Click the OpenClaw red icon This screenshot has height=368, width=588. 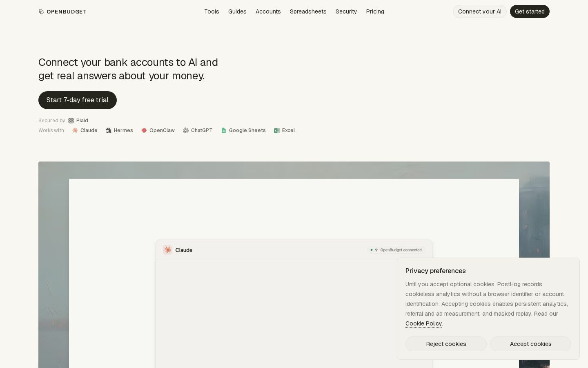pos(144,130)
